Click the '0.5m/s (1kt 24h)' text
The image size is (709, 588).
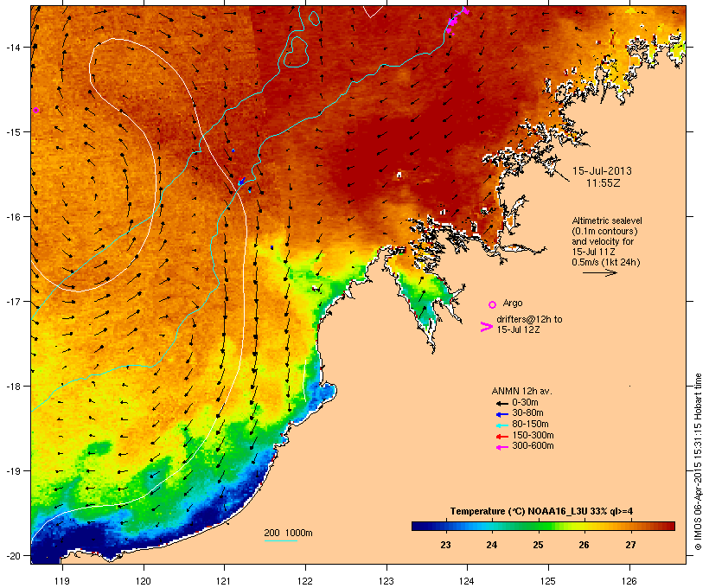click(x=606, y=262)
